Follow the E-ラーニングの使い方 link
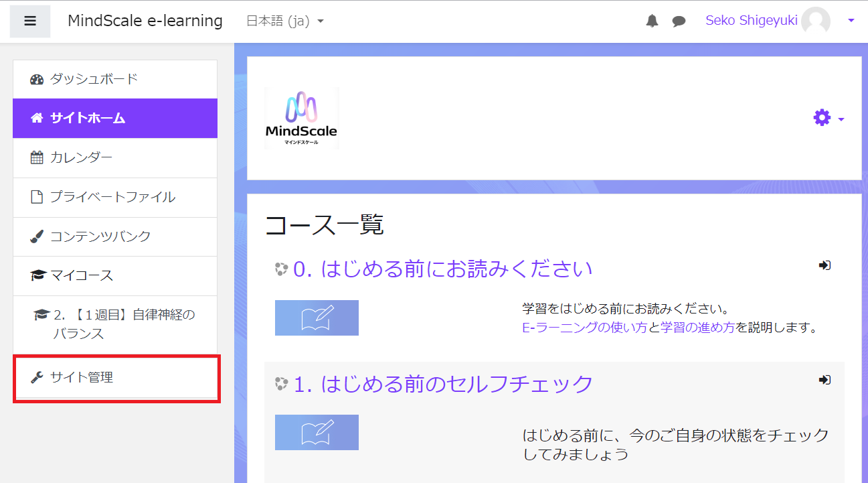This screenshot has width=868, height=483. pyautogui.click(x=584, y=328)
